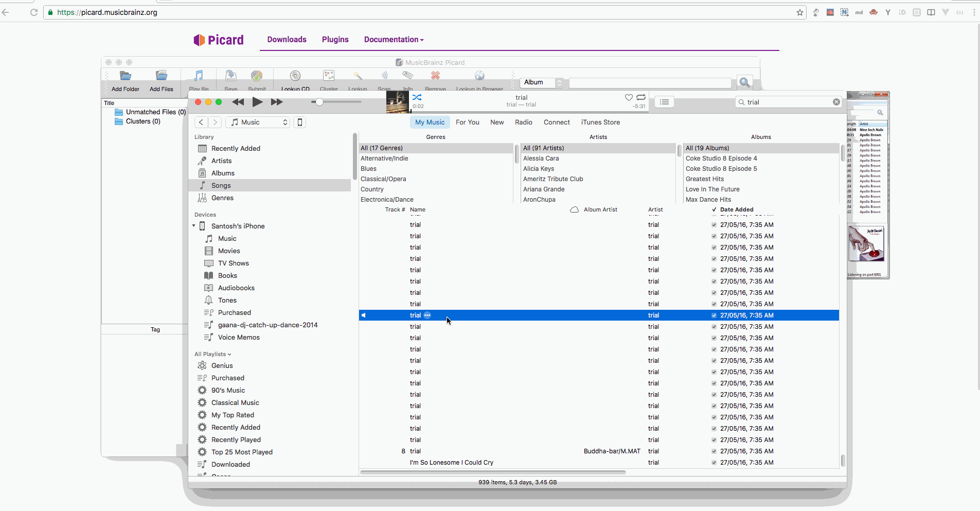The image size is (980, 511).
Task: Click the Picard magnifier search button
Action: point(744,82)
